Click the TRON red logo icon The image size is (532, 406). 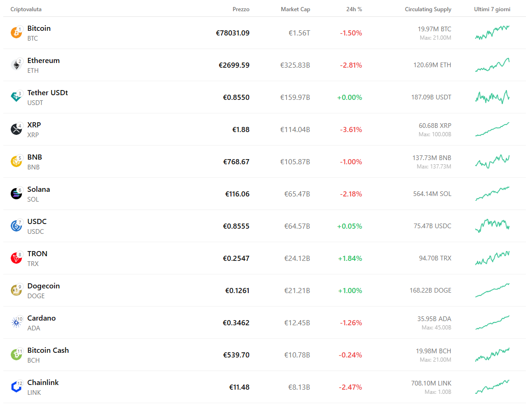click(x=16, y=258)
